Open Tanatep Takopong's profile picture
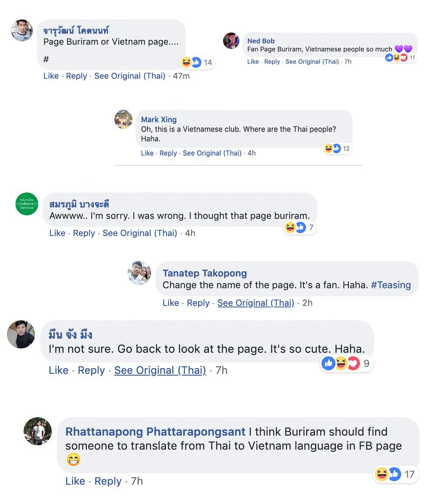 [139, 273]
